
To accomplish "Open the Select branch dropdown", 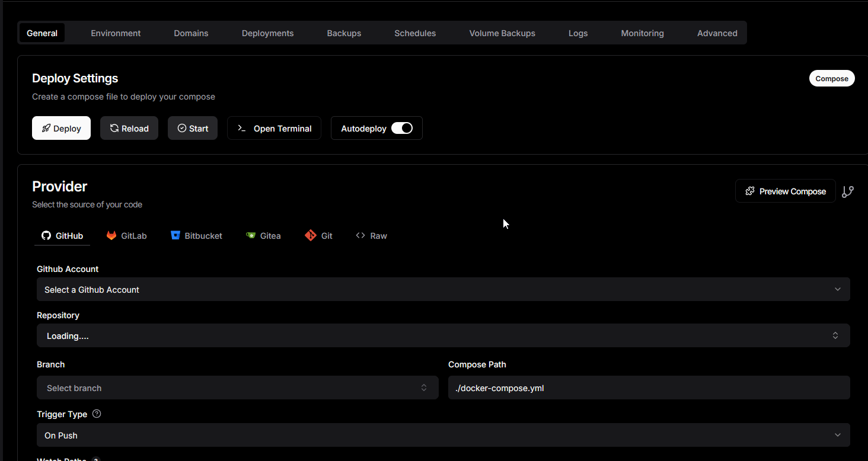I will [x=237, y=388].
